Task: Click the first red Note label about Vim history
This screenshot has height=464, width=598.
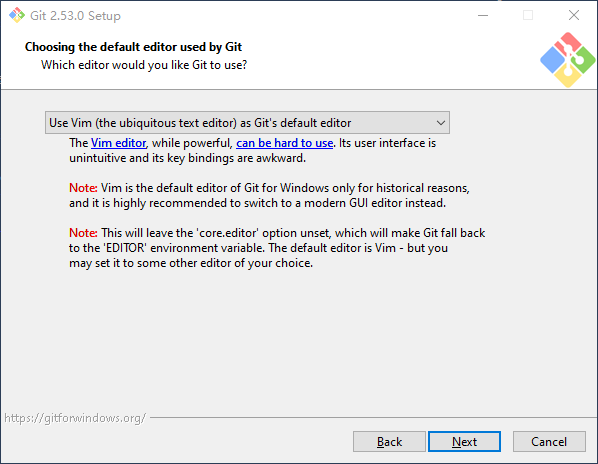Action: [x=83, y=188]
